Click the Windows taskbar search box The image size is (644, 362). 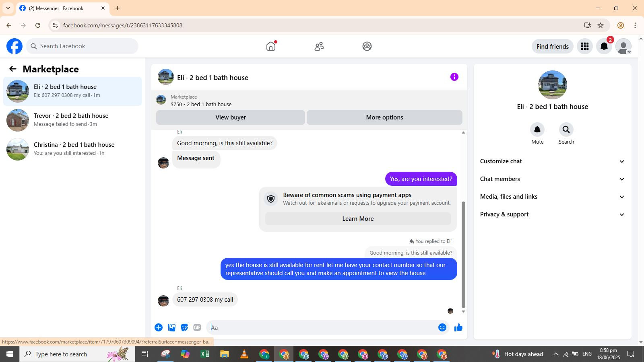[77, 354]
